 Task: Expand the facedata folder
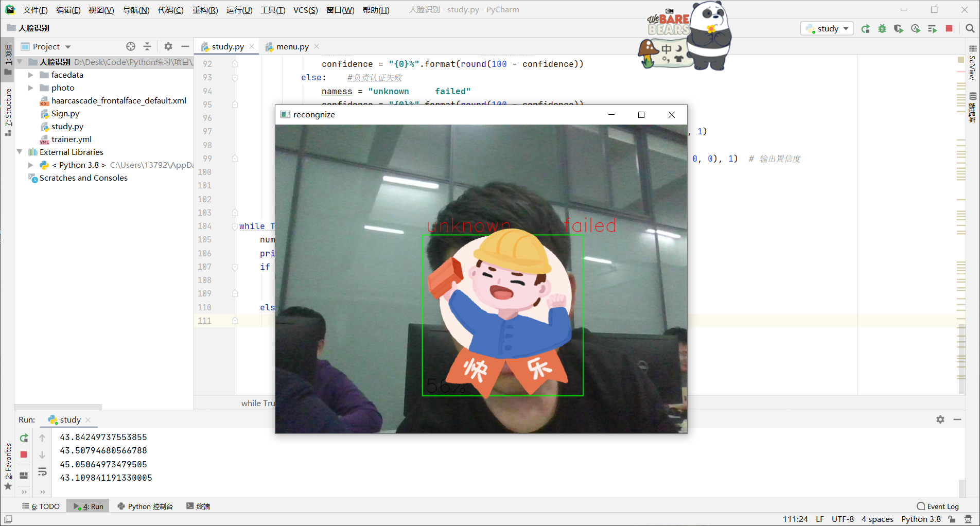tap(31, 75)
